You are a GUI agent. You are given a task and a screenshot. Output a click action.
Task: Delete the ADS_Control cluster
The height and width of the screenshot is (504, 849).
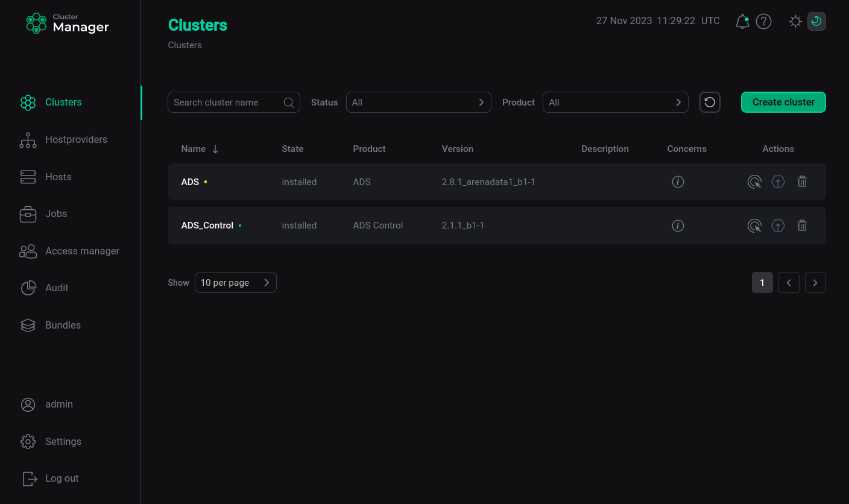click(x=802, y=225)
